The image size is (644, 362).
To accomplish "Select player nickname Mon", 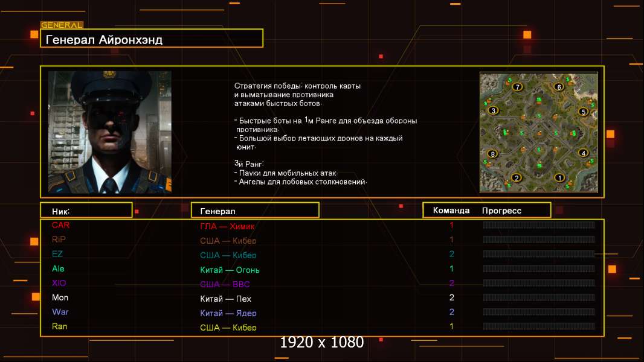I will click(60, 297).
